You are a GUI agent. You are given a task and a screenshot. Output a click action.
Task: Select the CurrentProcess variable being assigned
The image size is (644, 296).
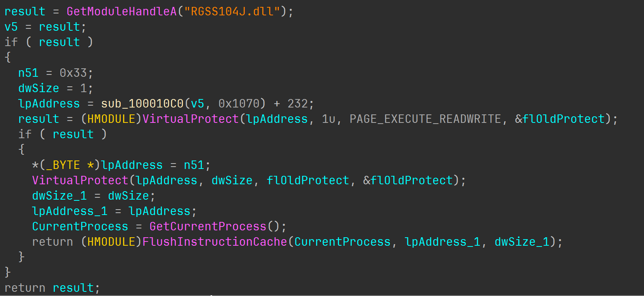[80, 227]
